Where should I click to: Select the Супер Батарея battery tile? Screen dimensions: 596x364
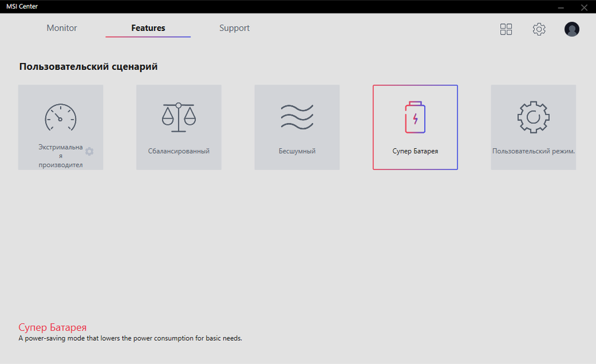click(x=415, y=127)
